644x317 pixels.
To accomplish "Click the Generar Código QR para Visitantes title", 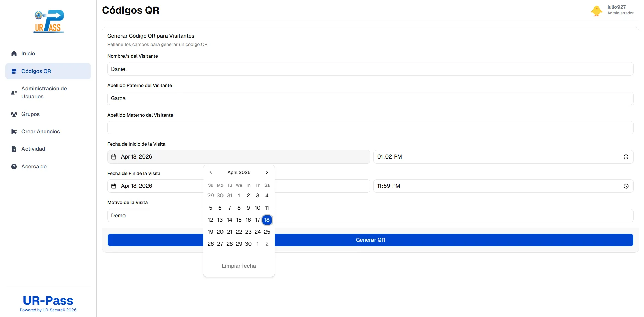I will pyautogui.click(x=151, y=36).
